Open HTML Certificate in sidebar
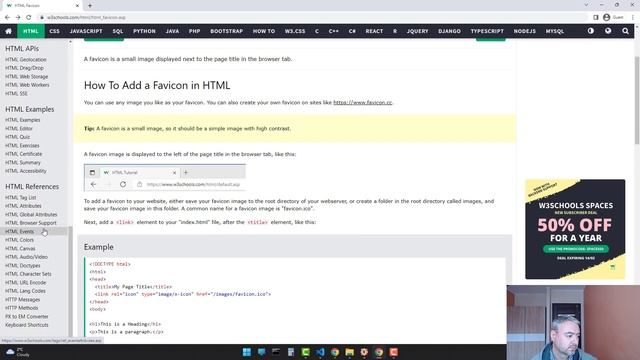Viewport: 640px width, 360px height. pyautogui.click(x=23, y=154)
